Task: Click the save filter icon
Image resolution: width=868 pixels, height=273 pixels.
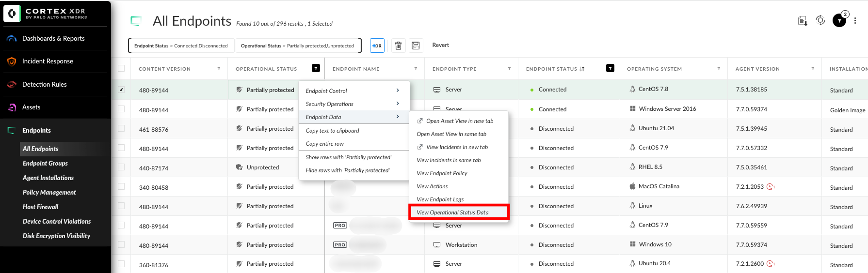Action: point(416,45)
